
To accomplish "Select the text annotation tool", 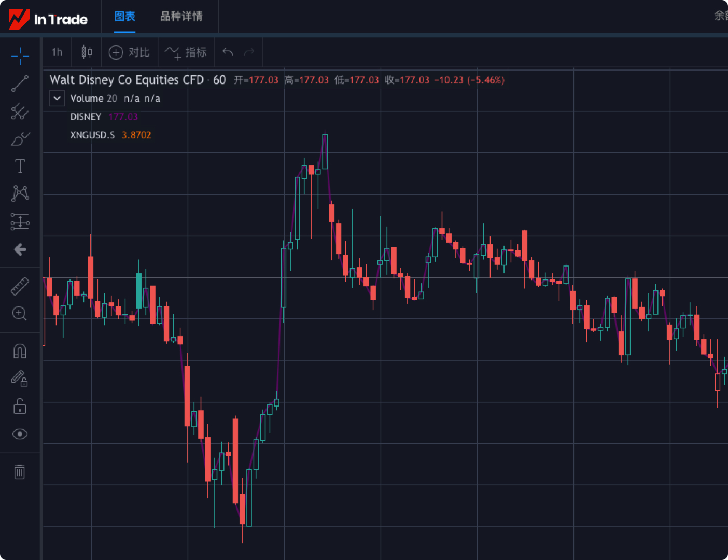I will [x=20, y=166].
